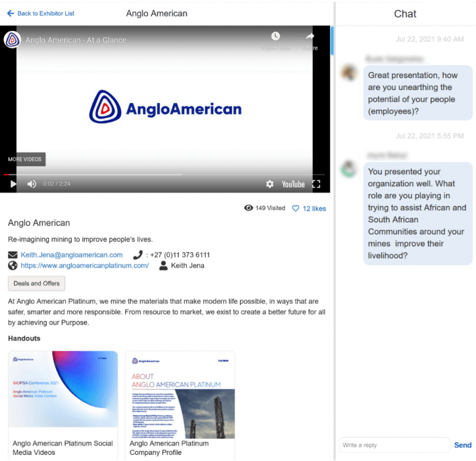Click the Anglo American channel avatar
The image size is (476, 461).
(x=12, y=40)
